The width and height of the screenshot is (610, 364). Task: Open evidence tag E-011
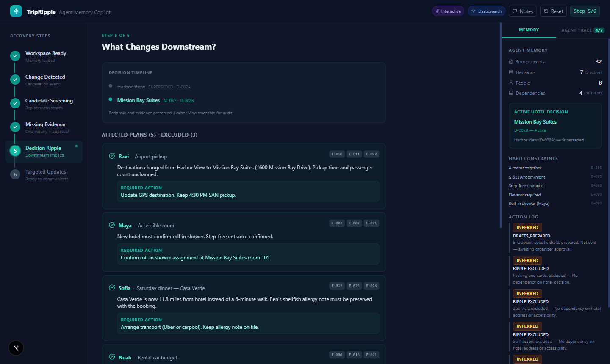(x=354, y=154)
